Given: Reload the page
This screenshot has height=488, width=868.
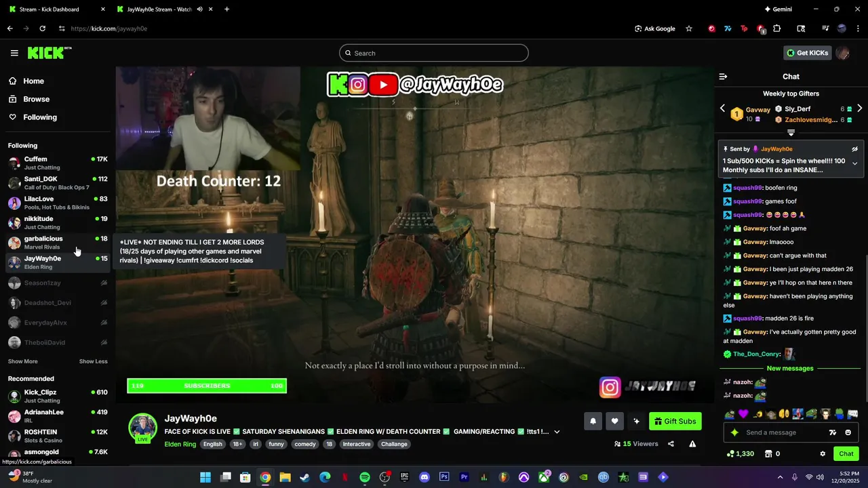Looking at the screenshot, I should point(42,28).
